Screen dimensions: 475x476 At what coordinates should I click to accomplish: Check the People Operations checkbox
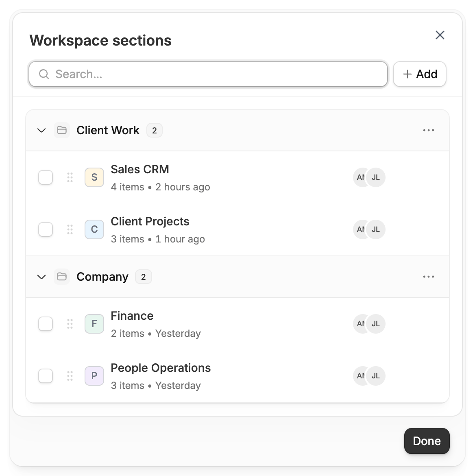pyautogui.click(x=46, y=376)
